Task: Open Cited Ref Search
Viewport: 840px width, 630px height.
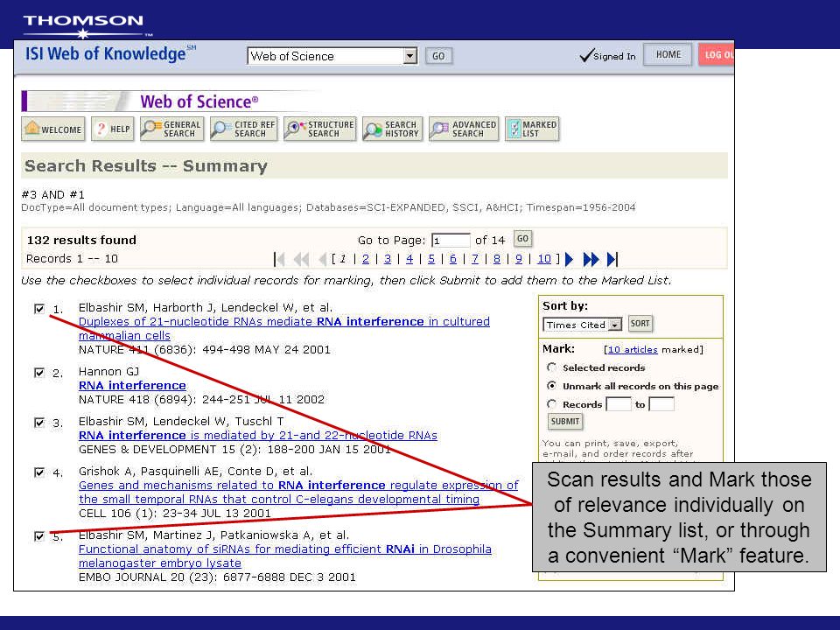Action: (x=244, y=129)
